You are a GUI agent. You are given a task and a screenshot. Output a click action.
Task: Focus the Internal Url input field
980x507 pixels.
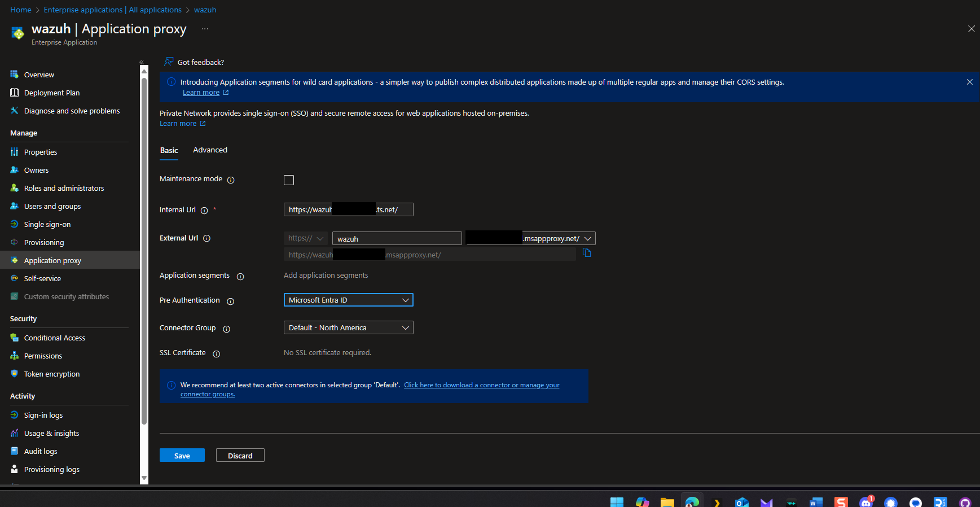tap(349, 209)
